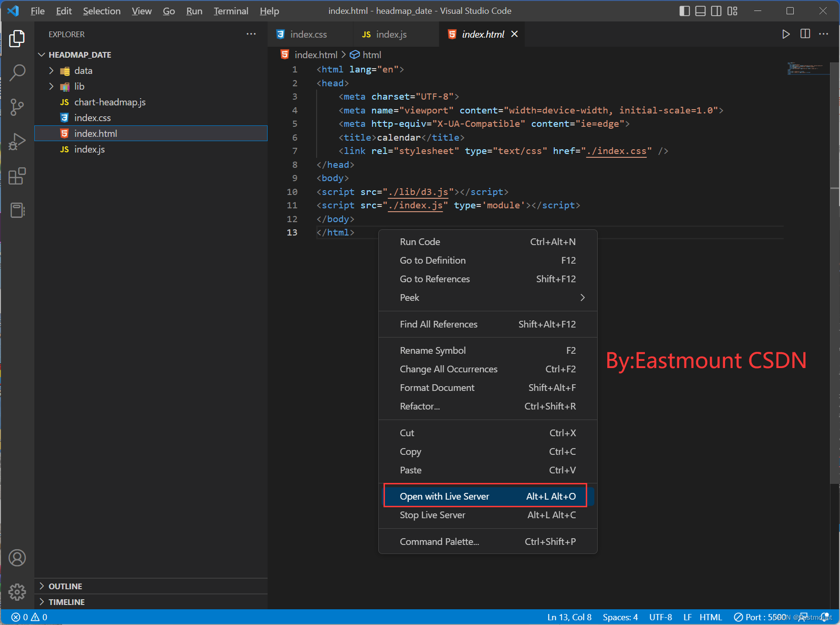The height and width of the screenshot is (625, 840).
Task: Choose Cut from context menu
Action: pyautogui.click(x=488, y=433)
